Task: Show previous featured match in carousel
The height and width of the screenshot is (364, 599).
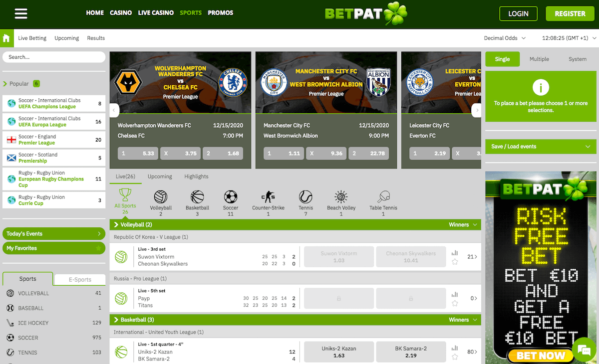Action: (114, 110)
